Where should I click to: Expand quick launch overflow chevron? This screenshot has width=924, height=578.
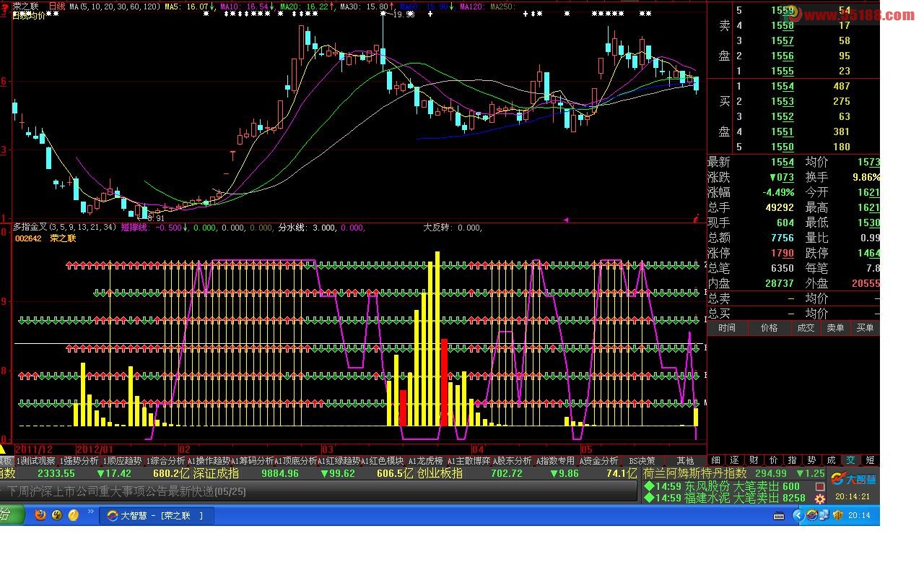(x=90, y=512)
